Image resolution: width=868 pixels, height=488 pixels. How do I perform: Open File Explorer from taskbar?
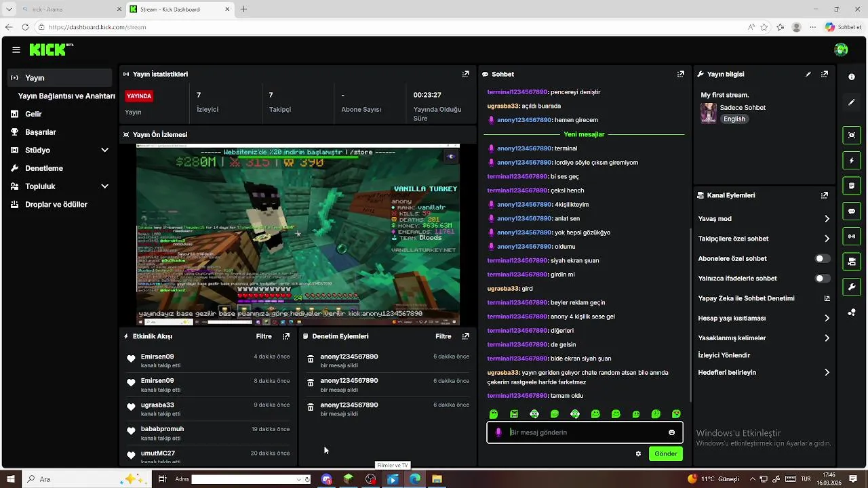(x=437, y=479)
